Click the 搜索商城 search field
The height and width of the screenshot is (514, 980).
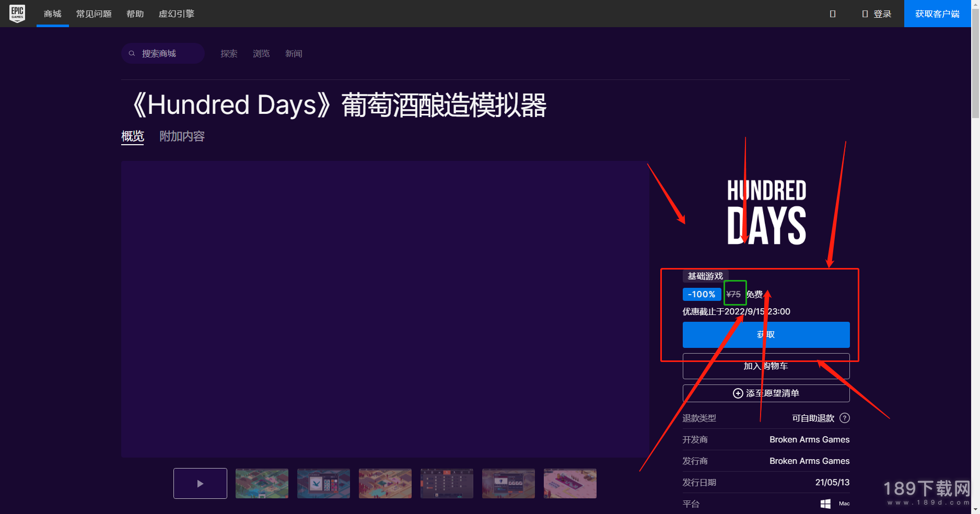point(163,53)
